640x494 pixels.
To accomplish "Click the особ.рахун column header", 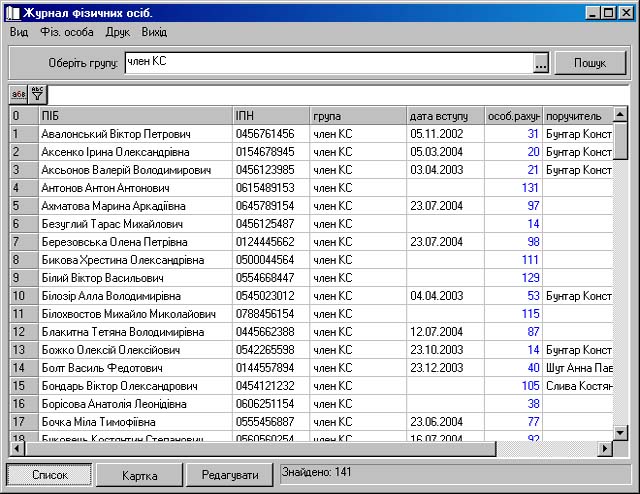I will (513, 116).
